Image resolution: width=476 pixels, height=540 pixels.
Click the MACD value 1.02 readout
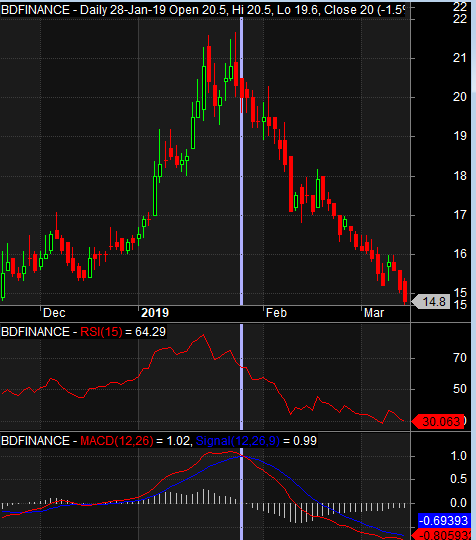coord(178,441)
